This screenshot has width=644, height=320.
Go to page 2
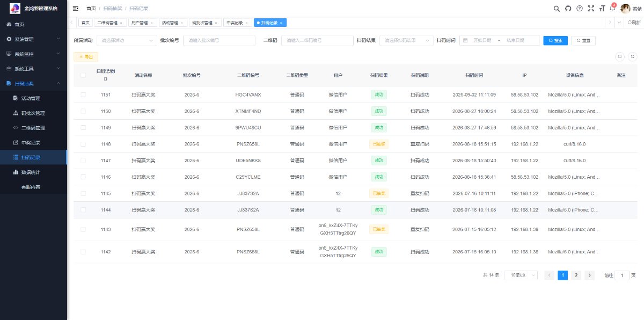click(576, 275)
